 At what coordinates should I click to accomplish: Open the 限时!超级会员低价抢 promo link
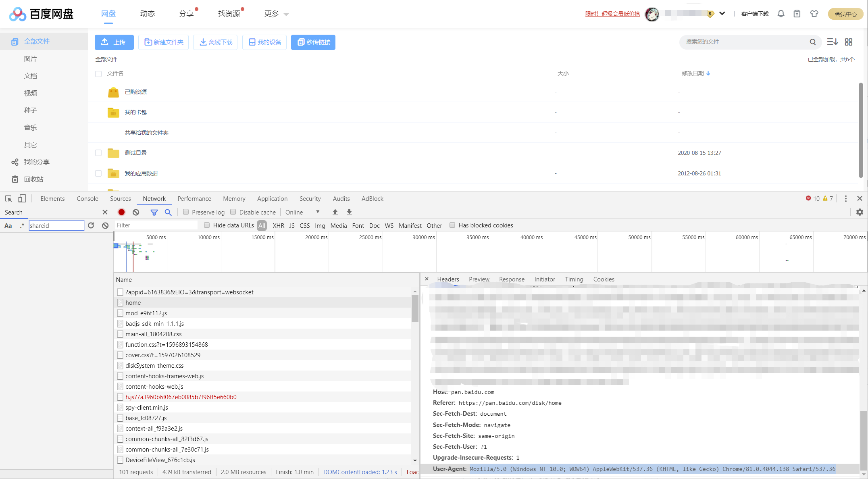pos(612,14)
